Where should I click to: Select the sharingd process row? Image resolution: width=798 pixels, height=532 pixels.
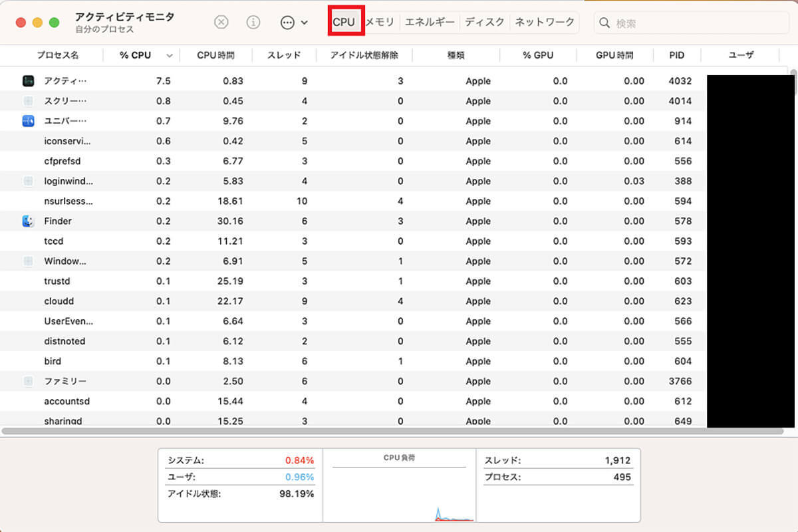(x=352, y=420)
